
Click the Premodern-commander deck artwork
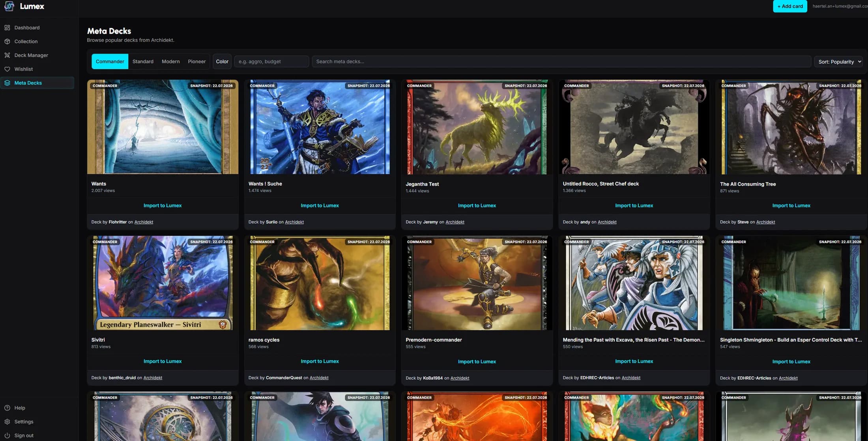pyautogui.click(x=477, y=283)
